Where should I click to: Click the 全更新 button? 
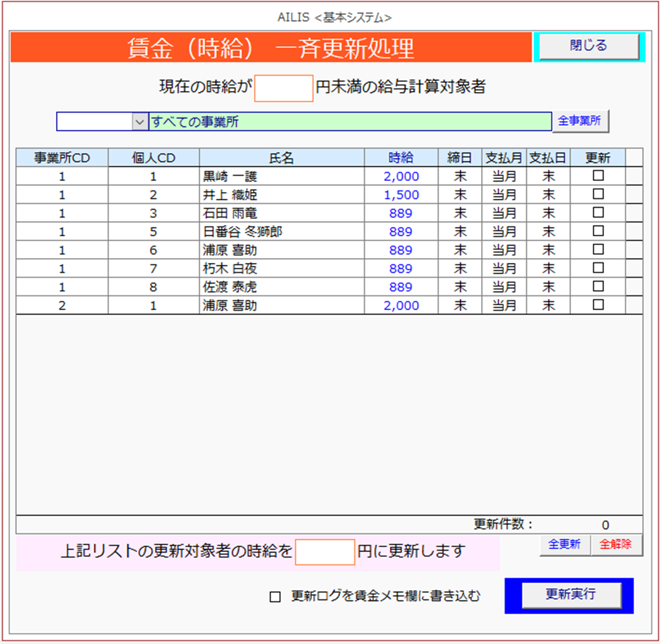tap(564, 545)
